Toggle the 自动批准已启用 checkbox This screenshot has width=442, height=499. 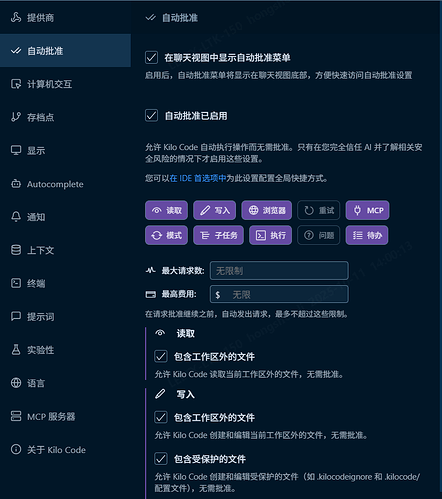pyautogui.click(x=151, y=116)
